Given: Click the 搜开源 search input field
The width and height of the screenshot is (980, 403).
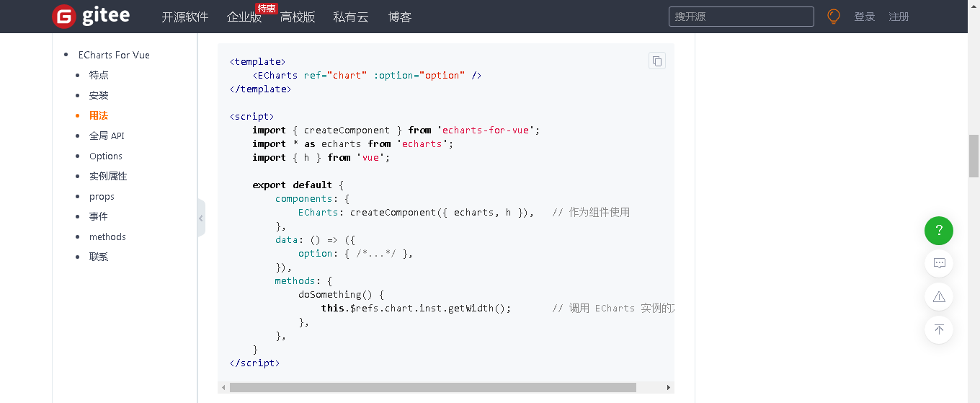Looking at the screenshot, I should (x=741, y=17).
